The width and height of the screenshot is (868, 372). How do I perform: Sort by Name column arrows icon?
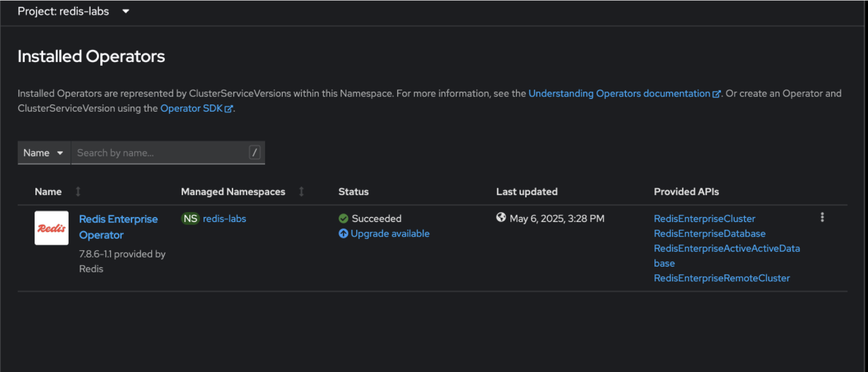[x=78, y=192]
